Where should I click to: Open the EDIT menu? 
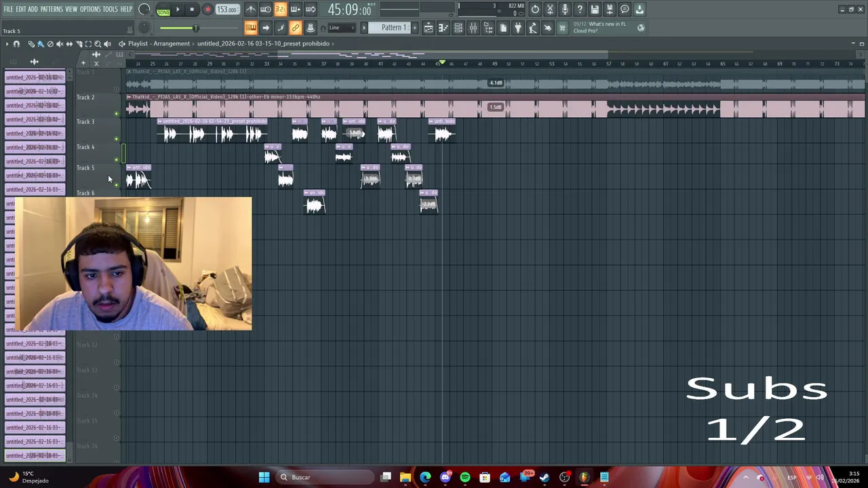tap(20, 9)
